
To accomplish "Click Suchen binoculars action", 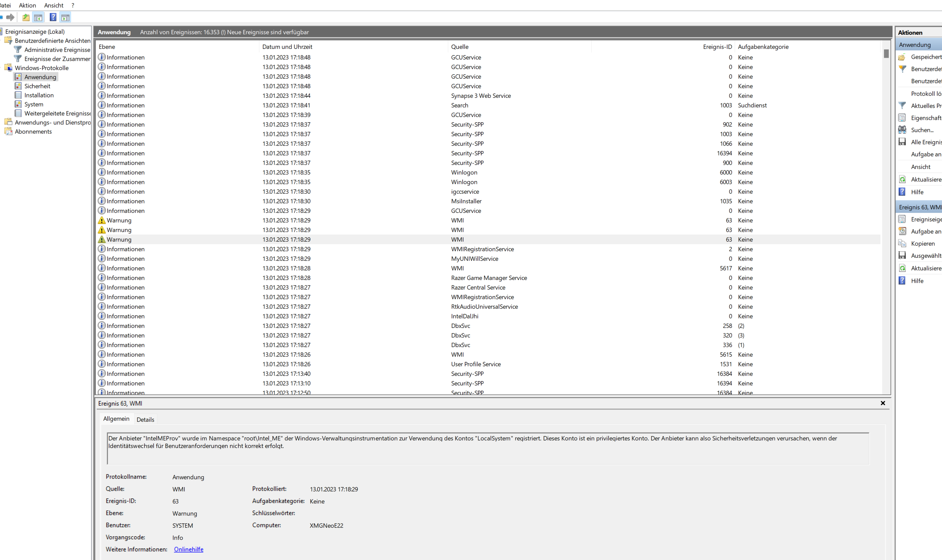I will click(922, 130).
